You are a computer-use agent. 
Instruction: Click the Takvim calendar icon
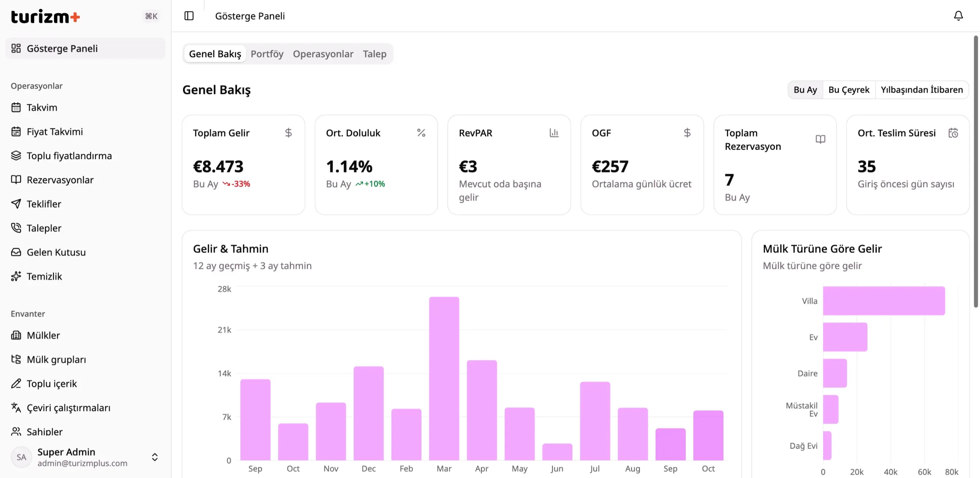click(16, 107)
